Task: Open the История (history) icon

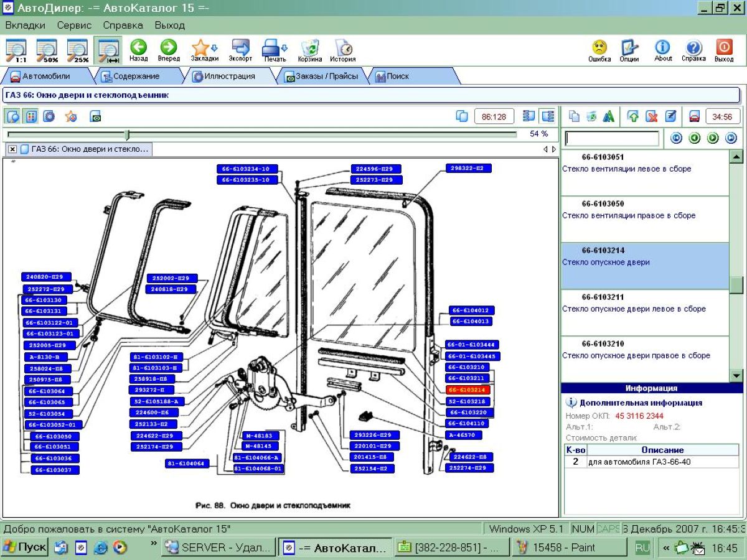Action: pos(342,50)
